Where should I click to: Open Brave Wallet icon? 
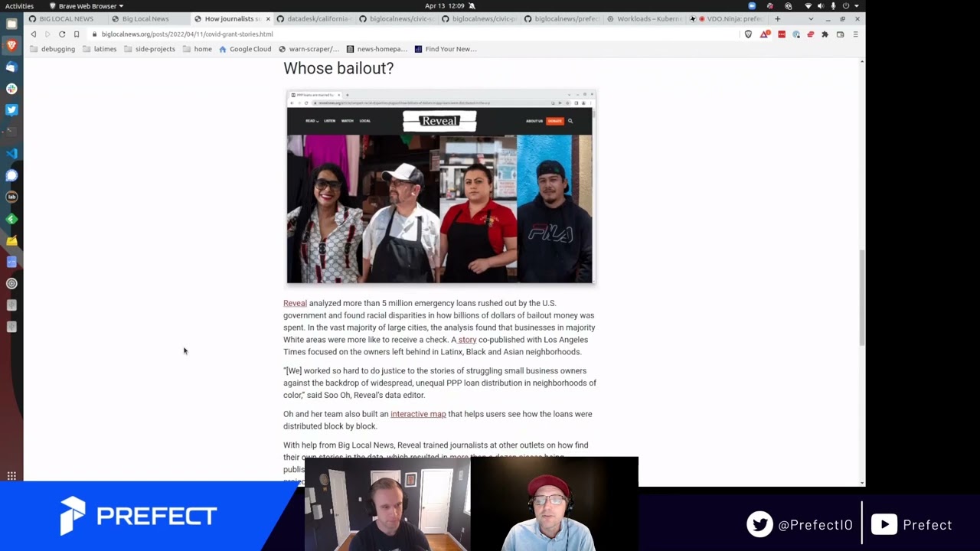(x=840, y=34)
